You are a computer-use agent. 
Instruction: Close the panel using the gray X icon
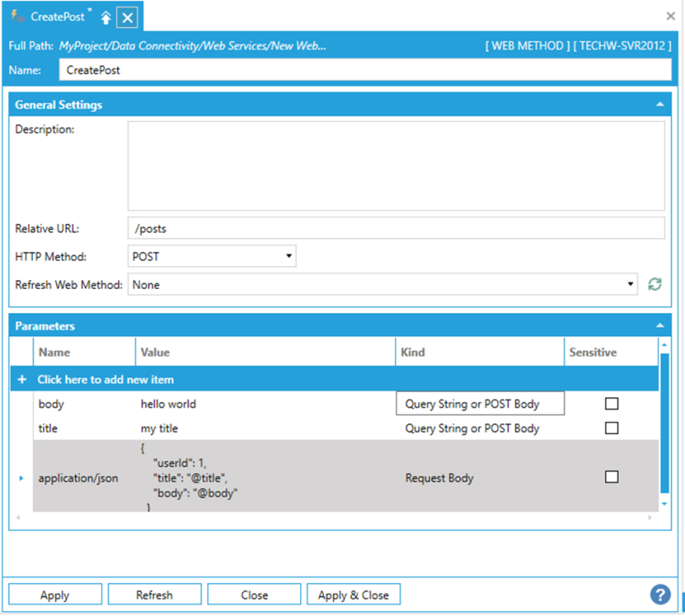(671, 16)
